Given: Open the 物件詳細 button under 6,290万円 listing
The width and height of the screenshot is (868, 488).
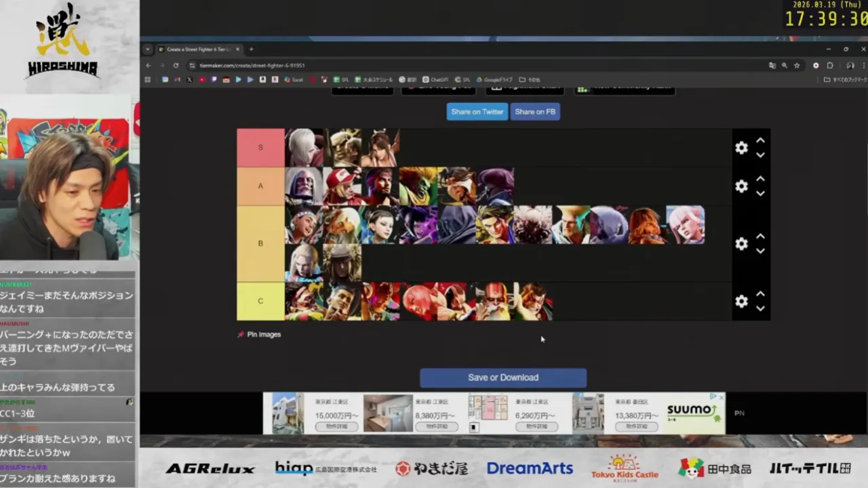Looking at the screenshot, I should pyautogui.click(x=536, y=426).
